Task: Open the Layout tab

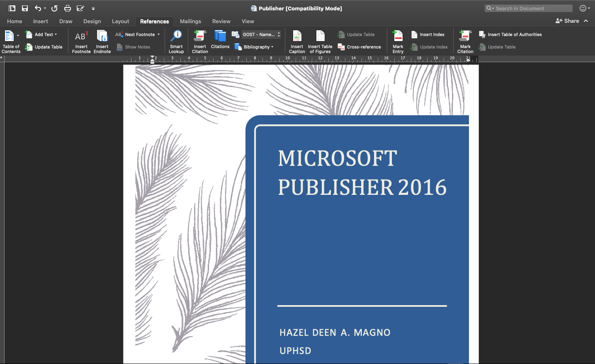Action: pos(121,21)
